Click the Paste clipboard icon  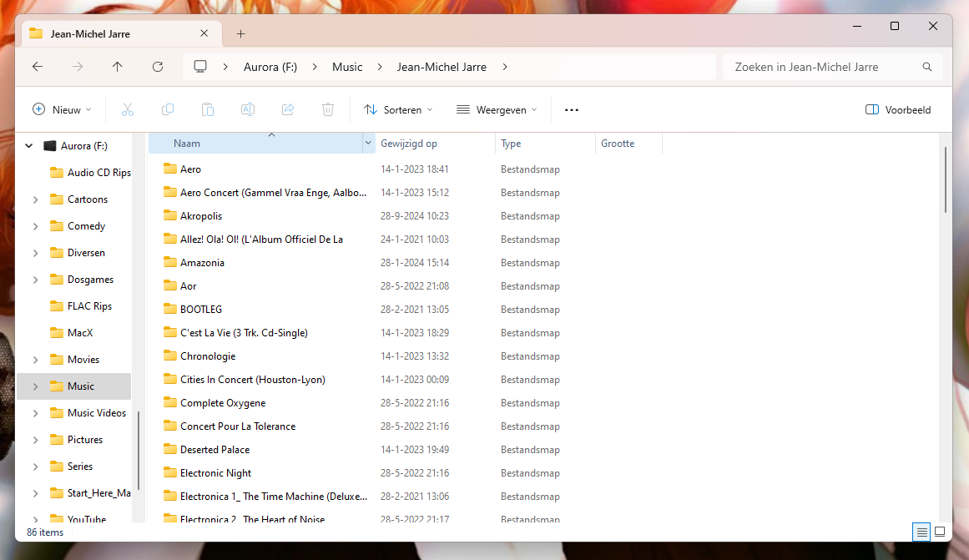[208, 109]
